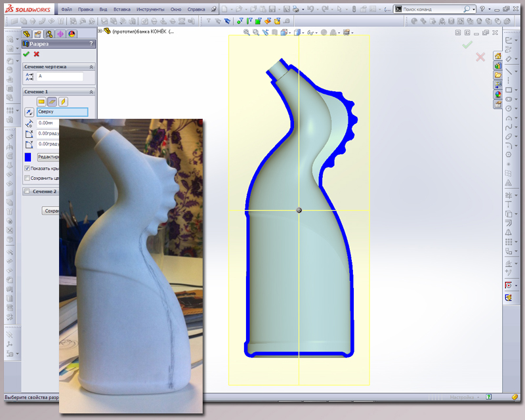525x420 pixels.
Task: Click the confirmation corner green checkmark in viewport
Action: pyautogui.click(x=467, y=45)
